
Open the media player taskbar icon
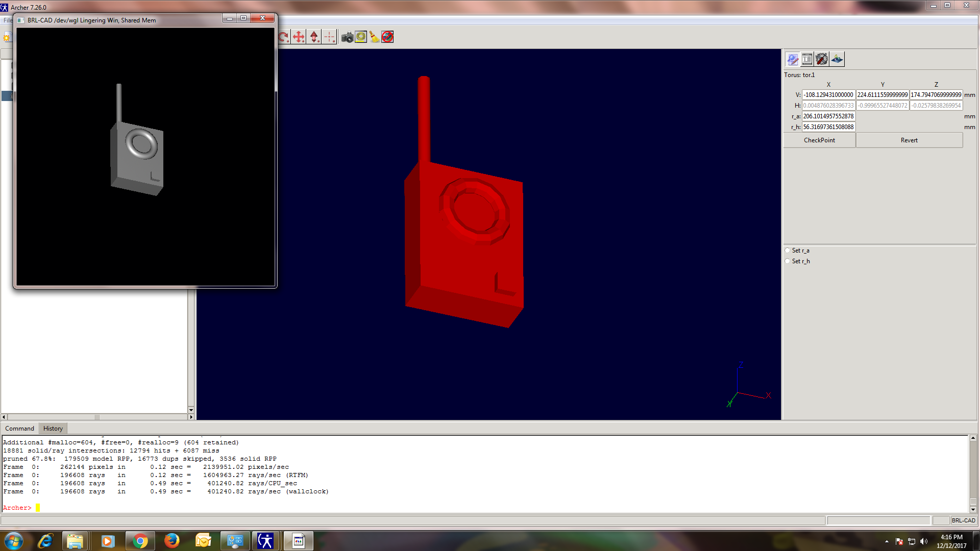point(108,541)
